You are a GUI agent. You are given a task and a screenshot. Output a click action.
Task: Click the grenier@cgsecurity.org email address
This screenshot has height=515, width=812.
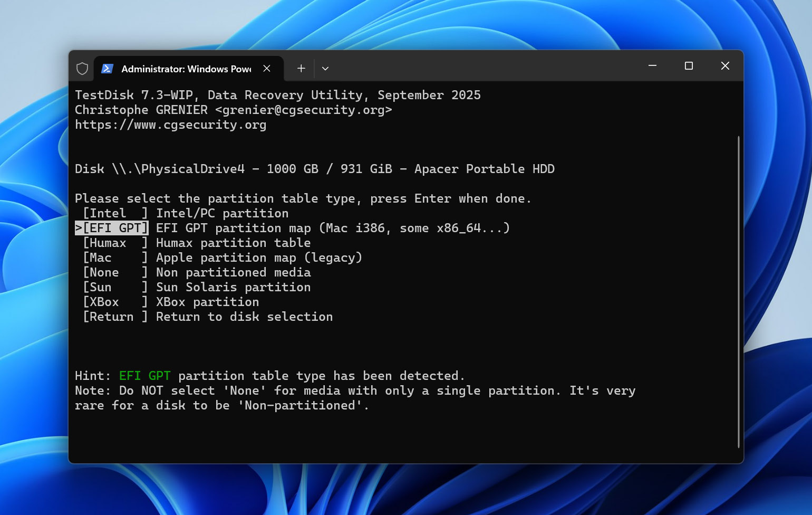(x=303, y=110)
